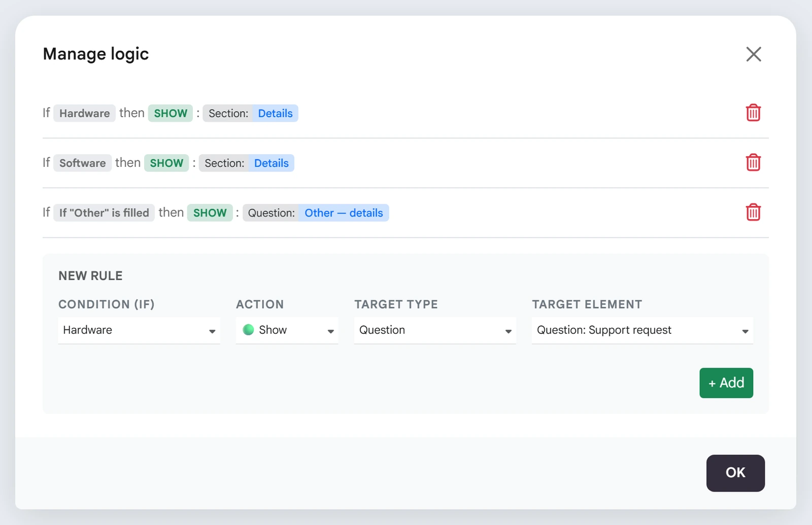812x525 pixels.
Task: Delete the Software show Details rule
Action: click(753, 162)
